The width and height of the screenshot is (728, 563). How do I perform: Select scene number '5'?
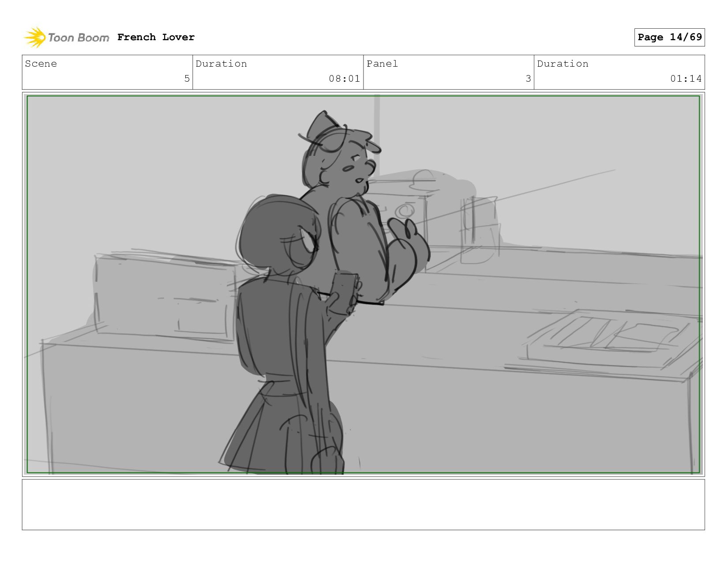(187, 79)
